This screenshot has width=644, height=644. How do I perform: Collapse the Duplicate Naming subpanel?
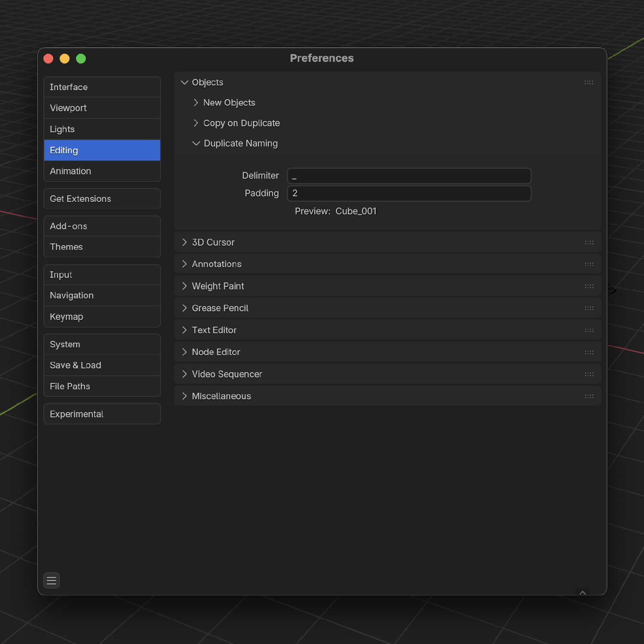(x=196, y=143)
